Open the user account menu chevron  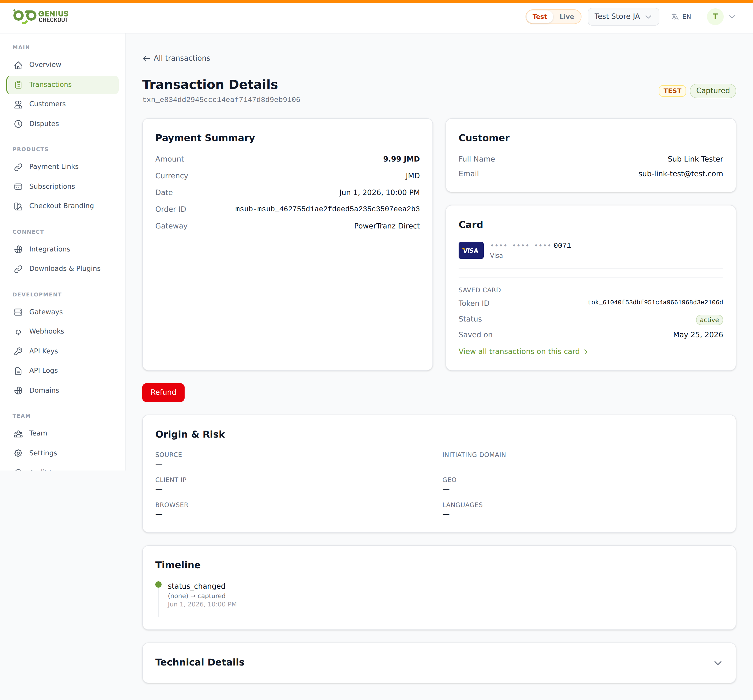click(732, 17)
